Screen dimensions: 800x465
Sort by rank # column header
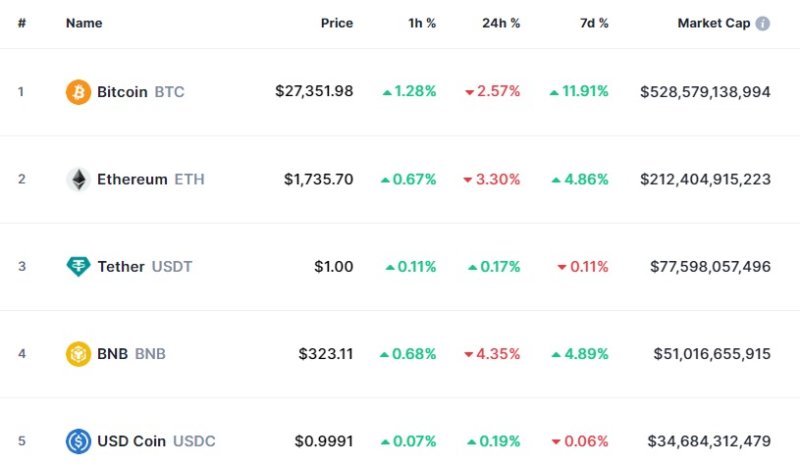21,23
